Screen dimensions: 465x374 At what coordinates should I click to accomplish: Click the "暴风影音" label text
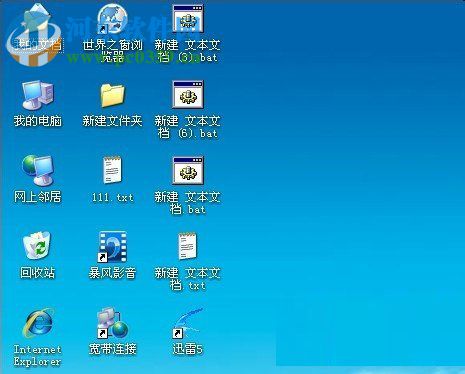(112, 273)
